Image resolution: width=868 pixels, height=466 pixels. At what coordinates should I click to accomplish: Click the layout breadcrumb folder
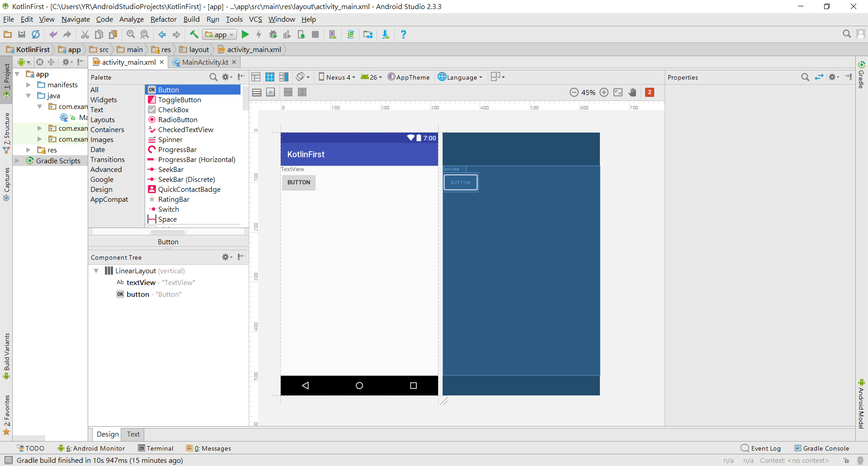[194, 49]
